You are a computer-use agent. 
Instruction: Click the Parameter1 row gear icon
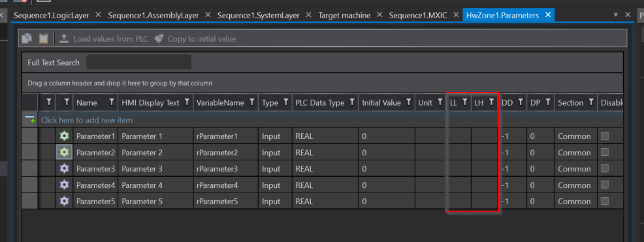(x=64, y=136)
